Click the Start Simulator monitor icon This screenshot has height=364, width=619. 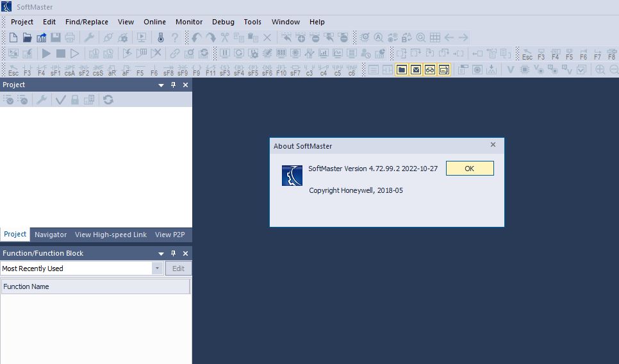pyautogui.click(x=142, y=38)
